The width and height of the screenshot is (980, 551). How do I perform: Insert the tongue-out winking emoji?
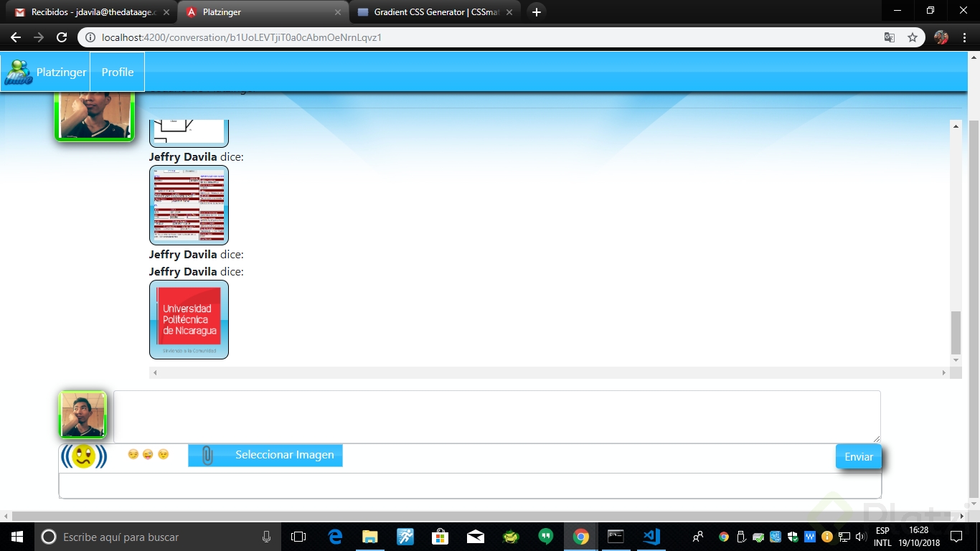point(148,454)
